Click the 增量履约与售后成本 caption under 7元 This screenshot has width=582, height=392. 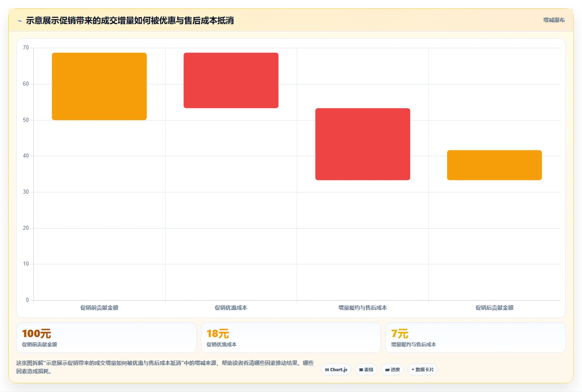414,345
